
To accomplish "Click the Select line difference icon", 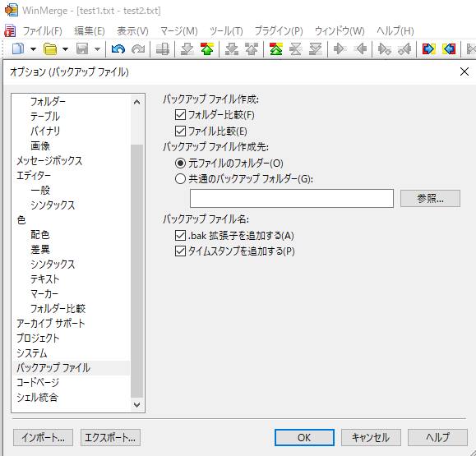I will pos(163,48).
